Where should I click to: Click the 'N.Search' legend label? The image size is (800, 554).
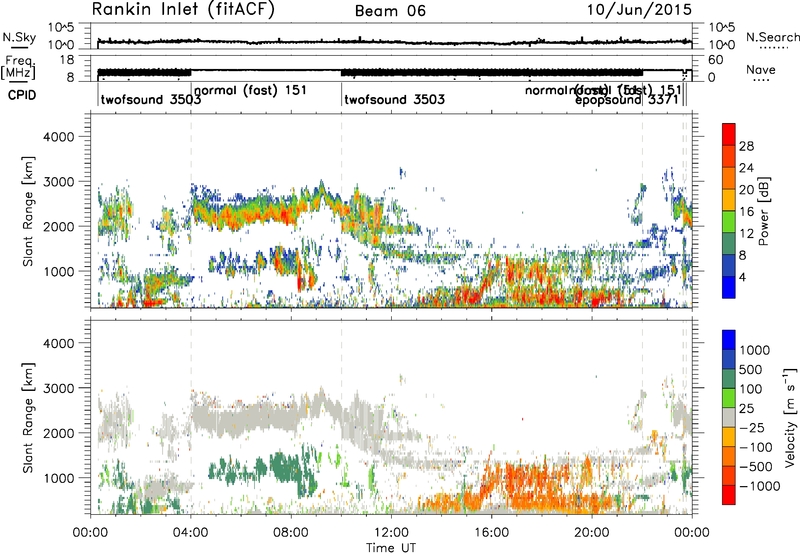click(x=772, y=37)
